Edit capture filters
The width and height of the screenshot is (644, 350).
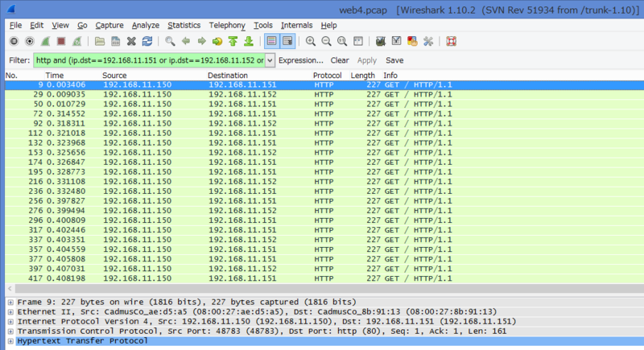pos(381,41)
